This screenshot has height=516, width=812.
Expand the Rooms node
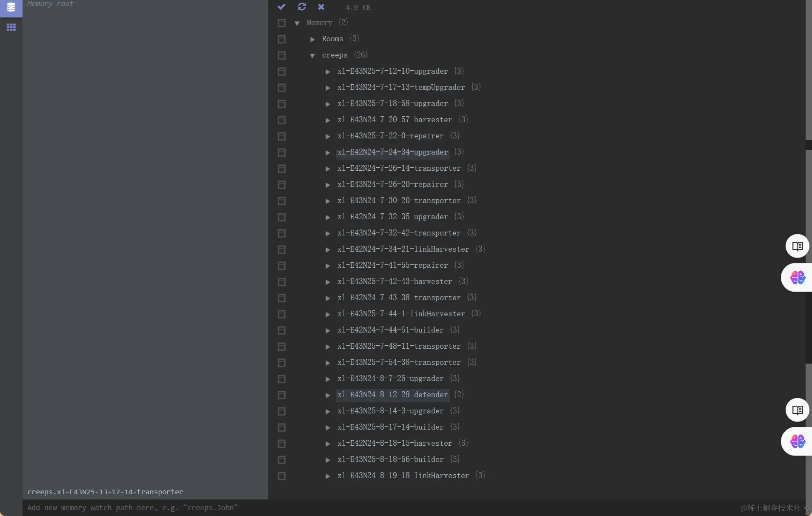[x=312, y=39]
